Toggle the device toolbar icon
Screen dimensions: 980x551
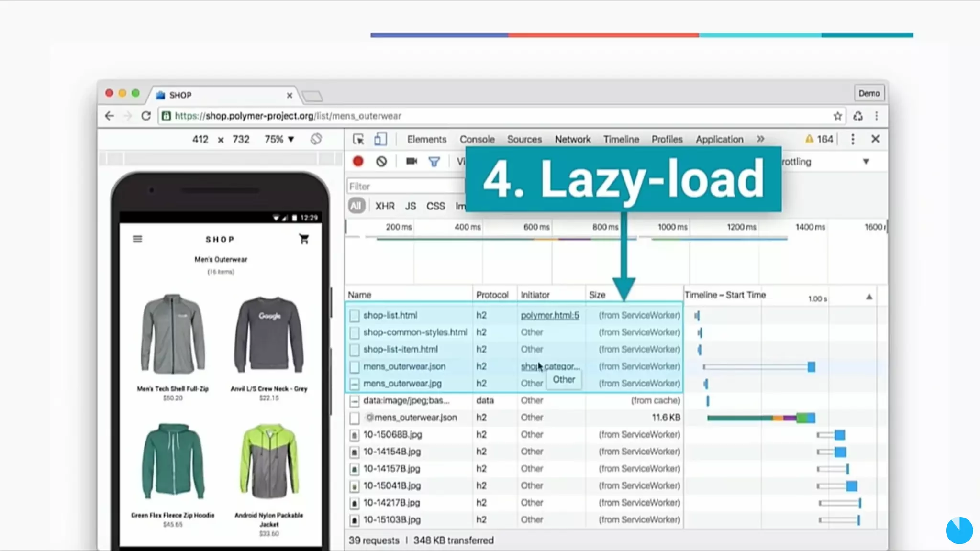pyautogui.click(x=380, y=139)
